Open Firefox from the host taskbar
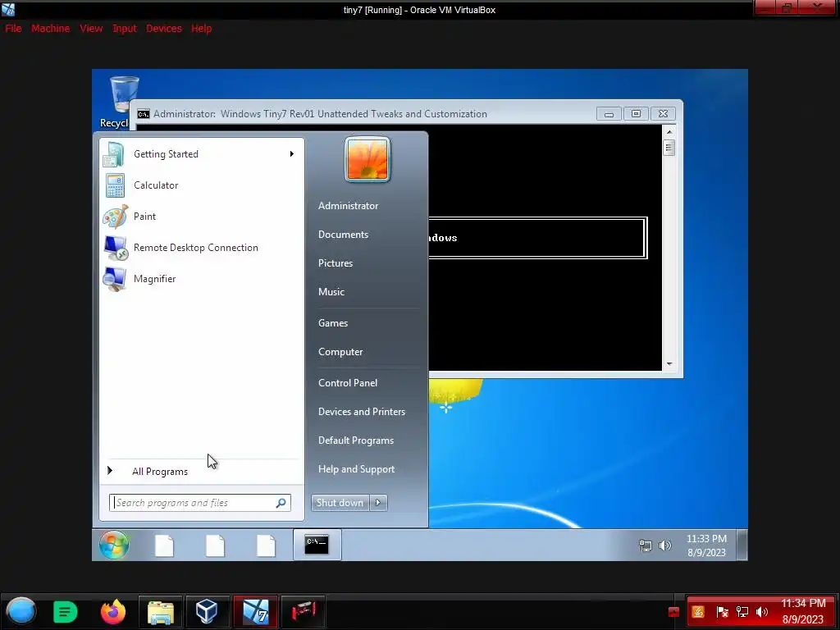The width and height of the screenshot is (840, 630). pyautogui.click(x=113, y=611)
